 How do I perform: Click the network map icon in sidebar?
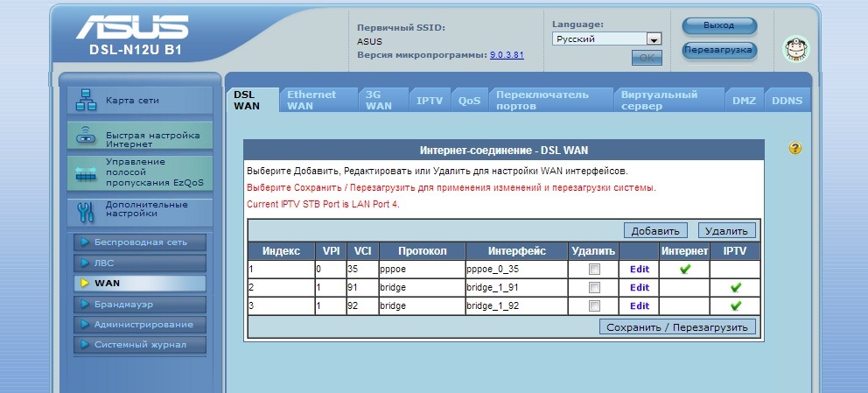[86, 100]
